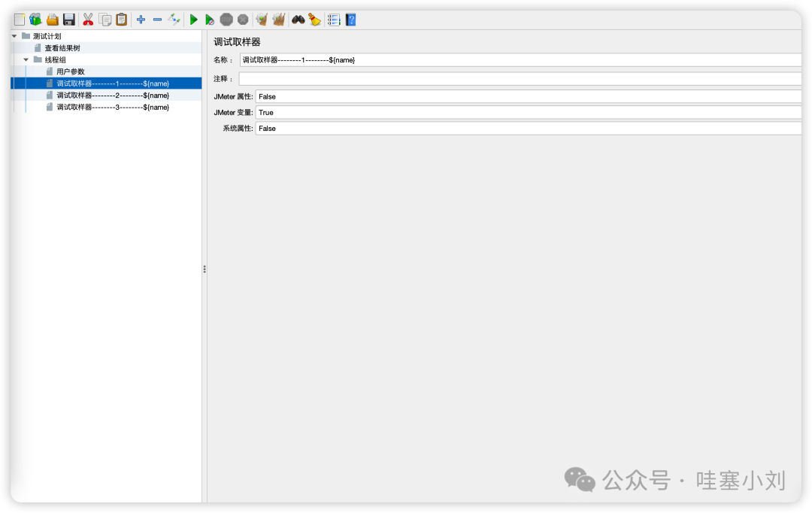
Task: Paste using the clipboard icon
Action: [x=122, y=20]
